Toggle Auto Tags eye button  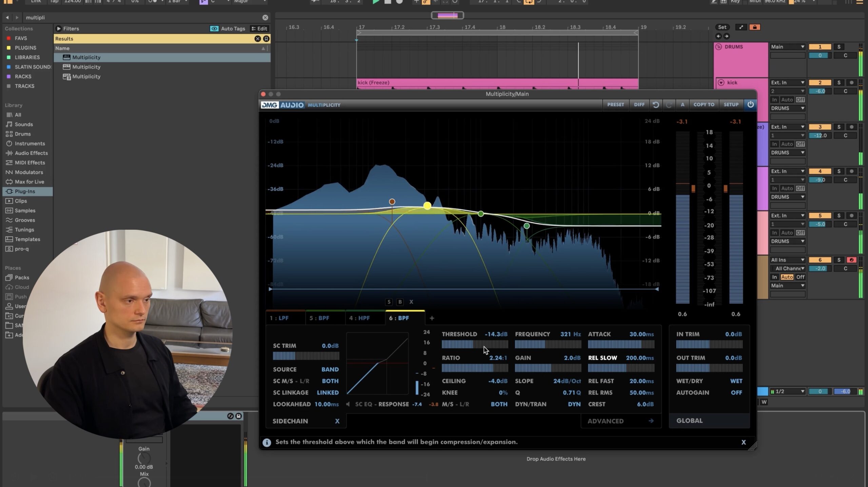point(214,28)
